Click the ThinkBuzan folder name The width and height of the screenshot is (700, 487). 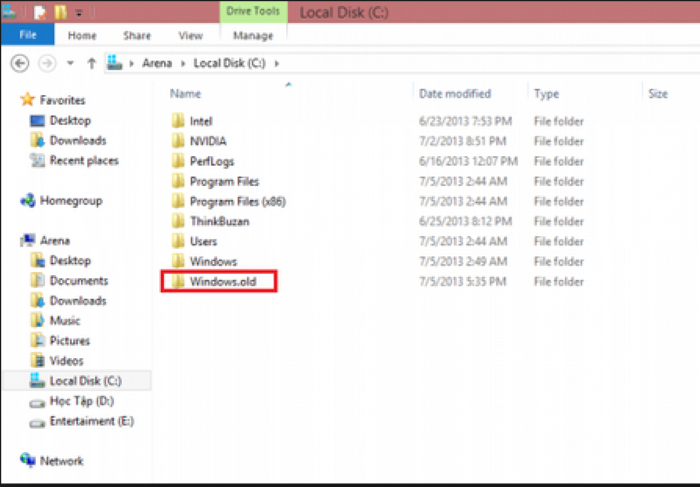[x=220, y=221]
